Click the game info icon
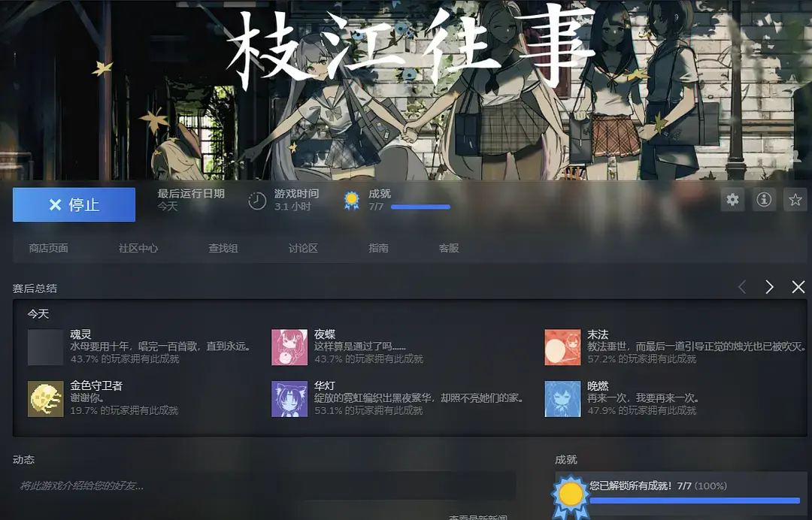This screenshot has width=812, height=520. (x=762, y=200)
